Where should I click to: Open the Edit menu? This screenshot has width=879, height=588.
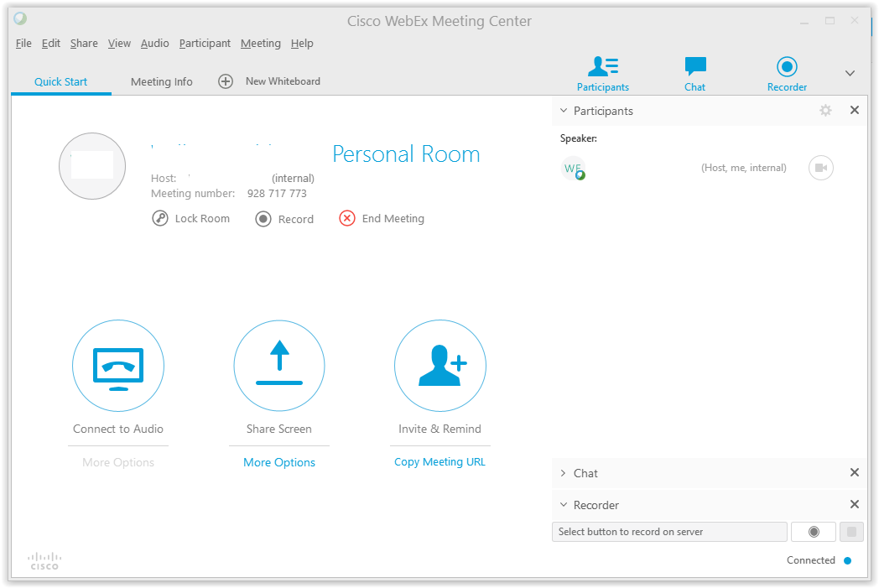51,43
